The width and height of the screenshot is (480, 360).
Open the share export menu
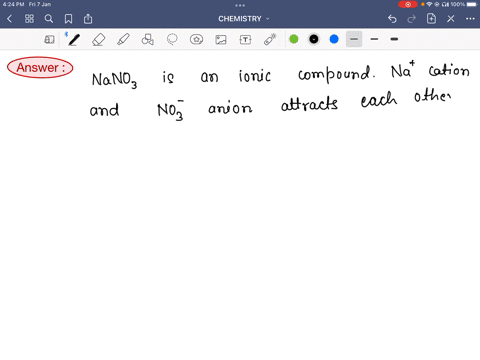88,19
